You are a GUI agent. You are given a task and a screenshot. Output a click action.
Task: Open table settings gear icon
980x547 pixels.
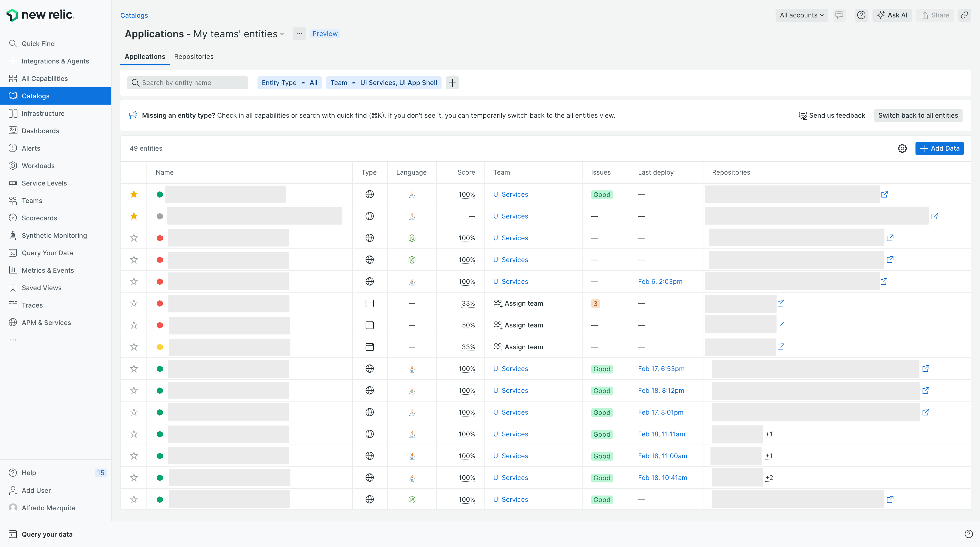[902, 148]
